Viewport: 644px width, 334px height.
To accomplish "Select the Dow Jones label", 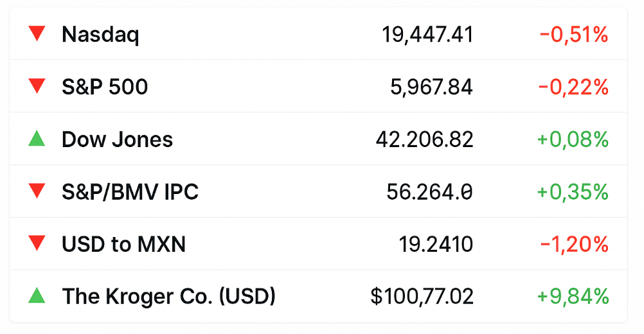I will 117,139.
